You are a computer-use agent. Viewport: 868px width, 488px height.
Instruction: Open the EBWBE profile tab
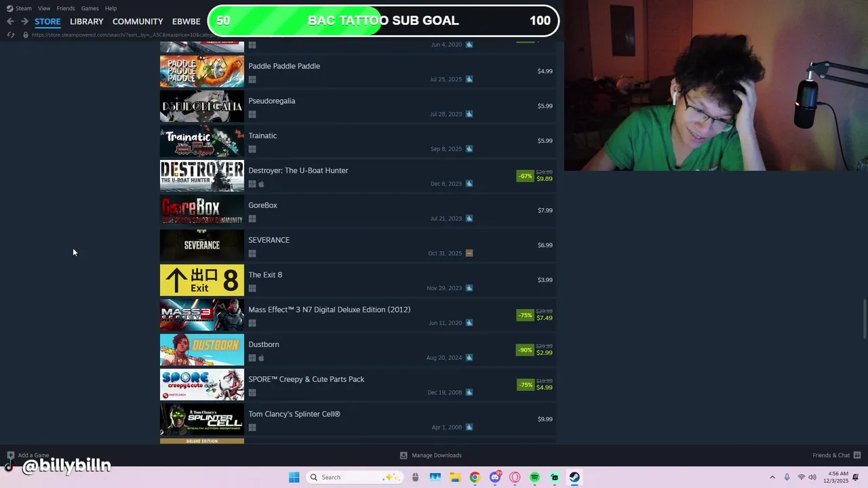[186, 22]
